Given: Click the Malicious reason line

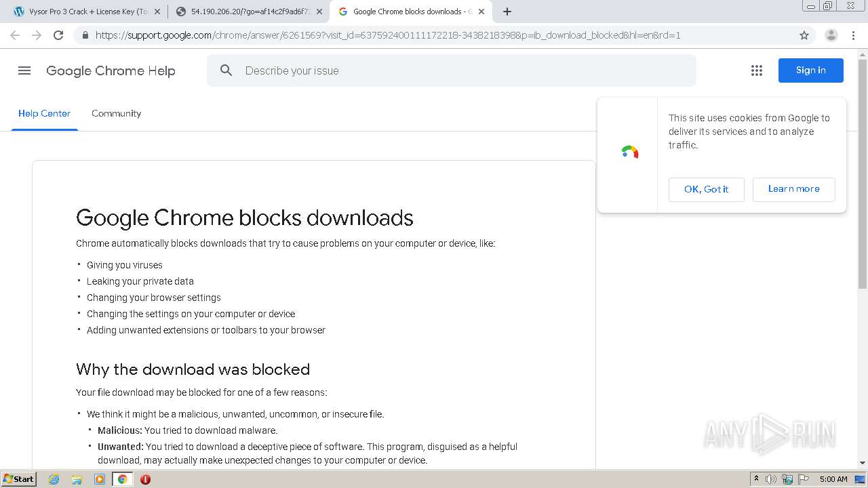Looking at the screenshot, I should click(188, 430).
